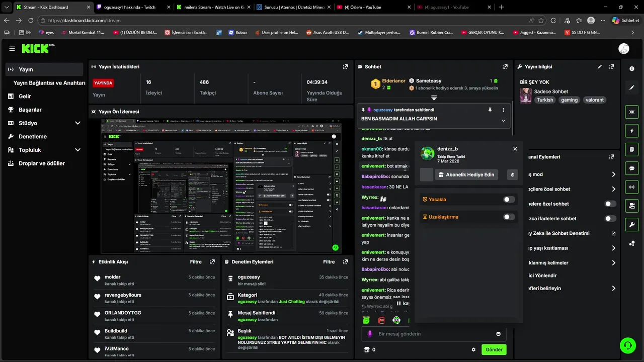Enable the Yasakla toggle for denizz_b
The height and width of the screenshot is (362, 644).
(509, 200)
